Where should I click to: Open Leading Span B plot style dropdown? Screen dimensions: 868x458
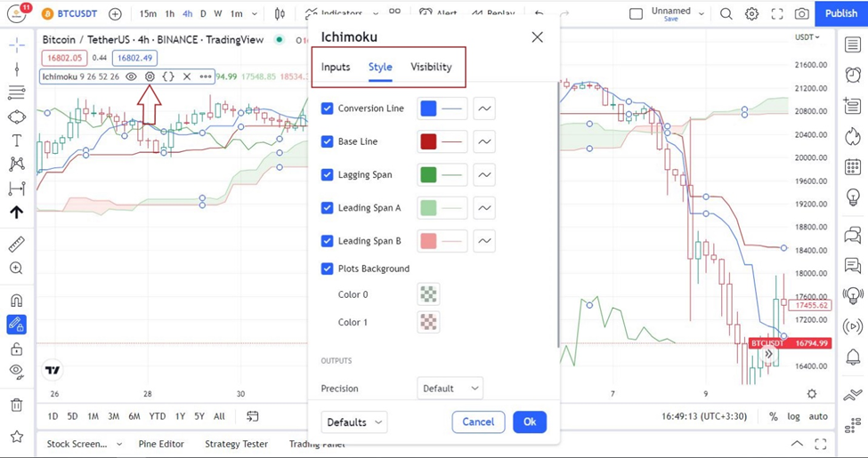[484, 241]
